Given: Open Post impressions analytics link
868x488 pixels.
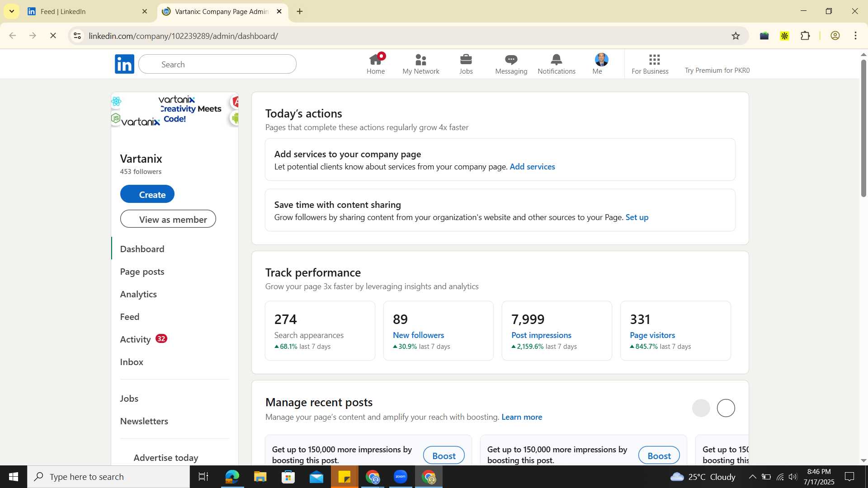Looking at the screenshot, I should [541, 335].
